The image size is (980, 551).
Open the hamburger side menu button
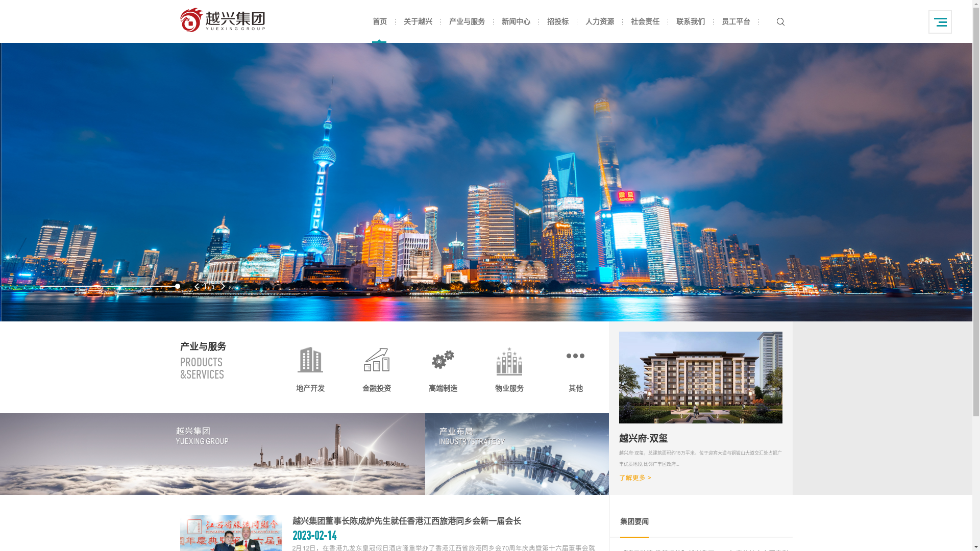tap(940, 22)
